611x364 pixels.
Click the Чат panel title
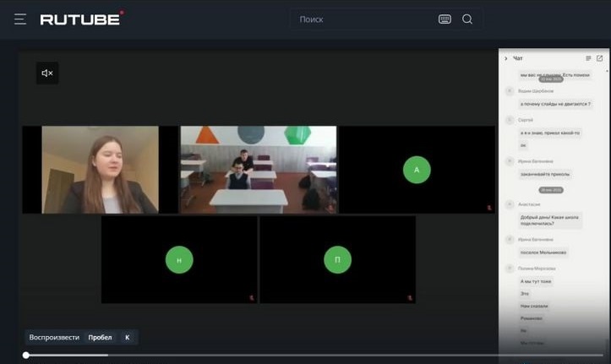click(x=517, y=58)
